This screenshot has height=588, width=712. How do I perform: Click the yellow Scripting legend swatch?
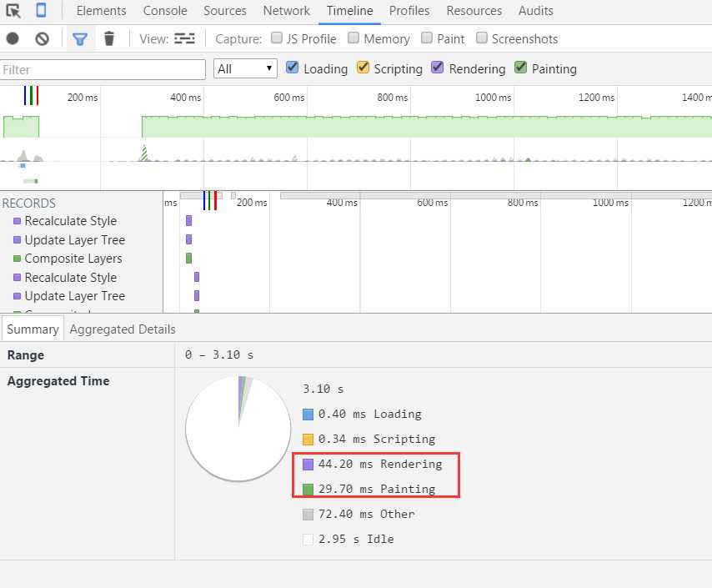pyautogui.click(x=308, y=440)
